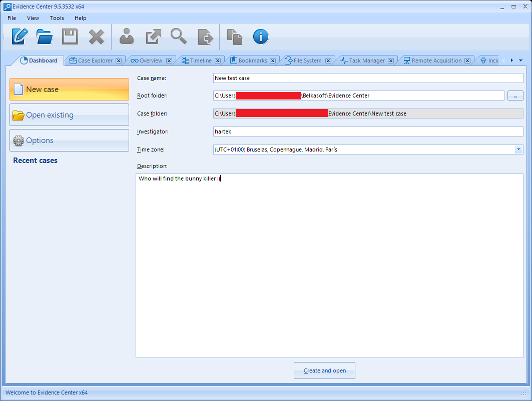Close the Case Explorer tab
The height and width of the screenshot is (401, 532).
click(119, 60)
